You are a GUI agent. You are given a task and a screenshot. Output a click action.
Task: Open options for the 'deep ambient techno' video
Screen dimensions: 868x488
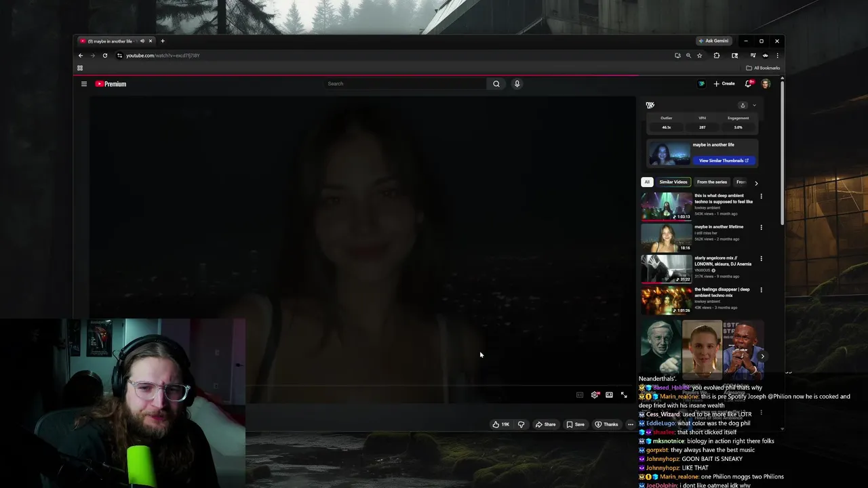[761, 197]
